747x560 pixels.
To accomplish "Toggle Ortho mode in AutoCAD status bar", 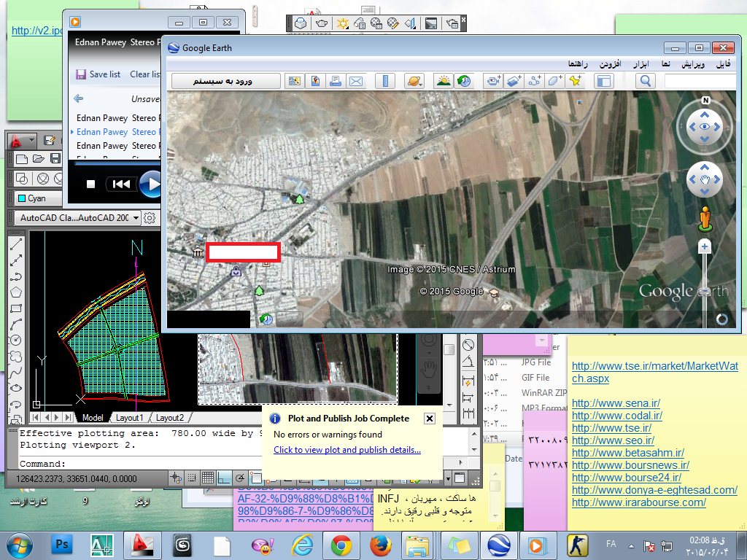I will coord(224,477).
